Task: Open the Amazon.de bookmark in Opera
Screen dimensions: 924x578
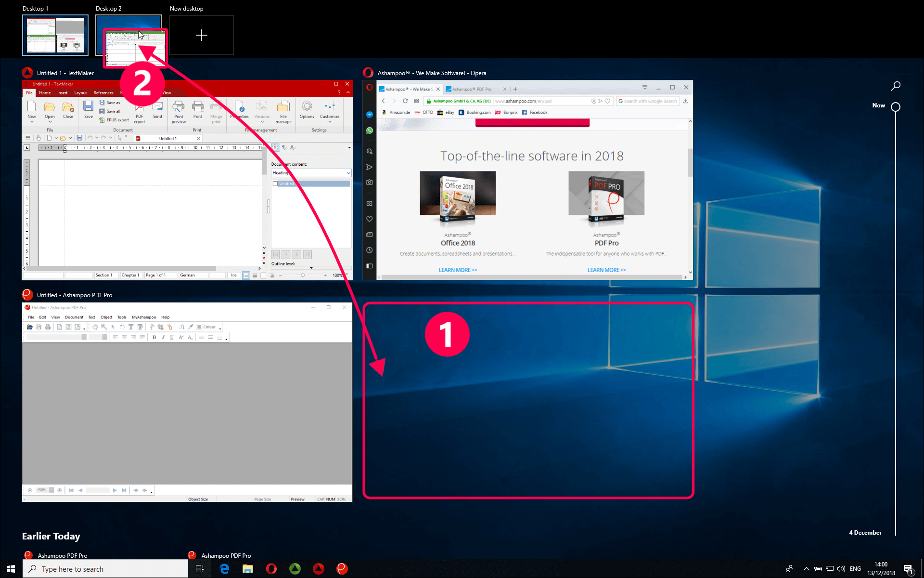Action: (x=396, y=113)
